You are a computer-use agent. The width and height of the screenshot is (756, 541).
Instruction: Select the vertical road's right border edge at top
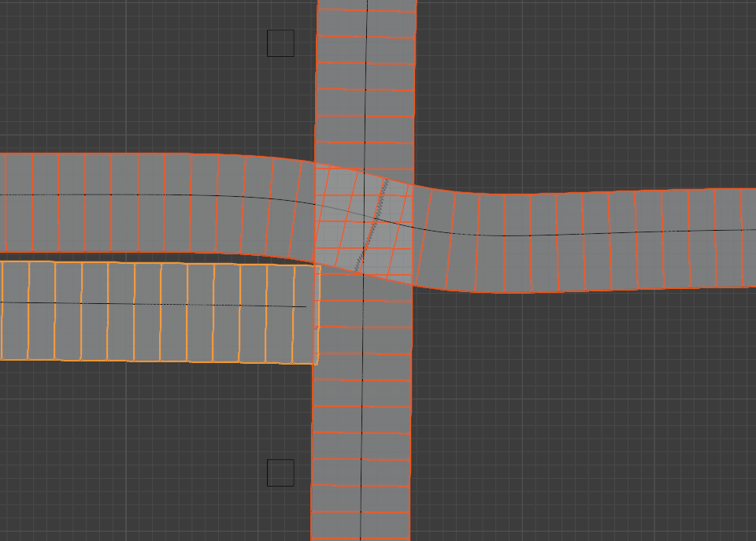415,79
